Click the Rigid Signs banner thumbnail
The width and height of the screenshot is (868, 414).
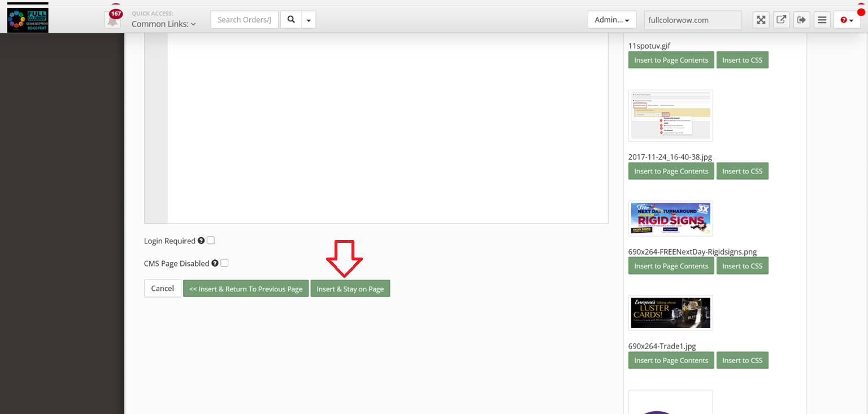click(x=670, y=218)
